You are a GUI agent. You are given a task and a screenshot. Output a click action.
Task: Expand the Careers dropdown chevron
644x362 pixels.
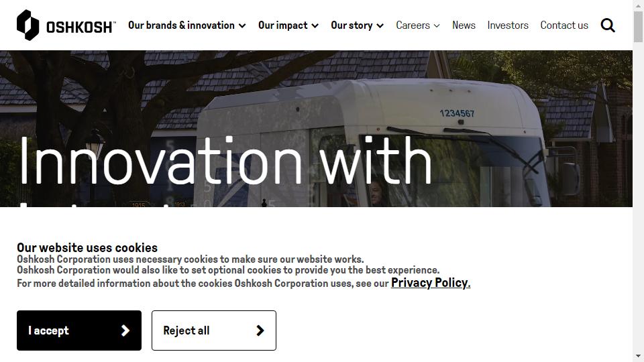(x=437, y=26)
